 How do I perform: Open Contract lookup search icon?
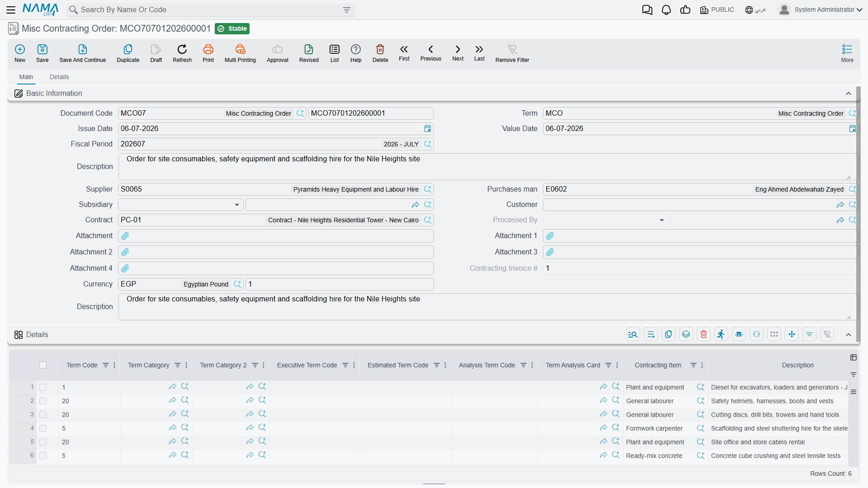(428, 220)
